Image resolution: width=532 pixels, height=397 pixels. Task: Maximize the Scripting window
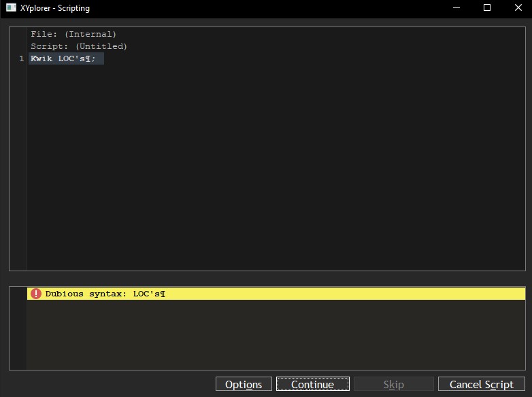click(486, 8)
